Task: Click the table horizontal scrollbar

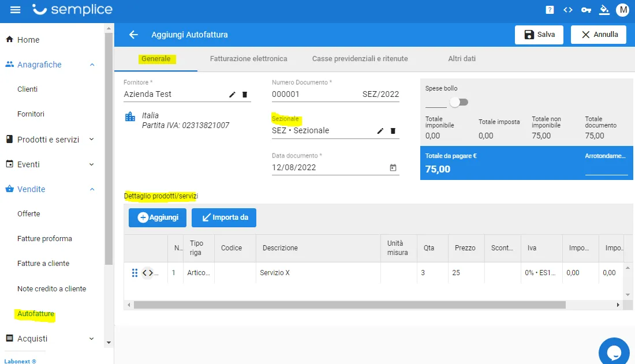Action: click(x=349, y=305)
